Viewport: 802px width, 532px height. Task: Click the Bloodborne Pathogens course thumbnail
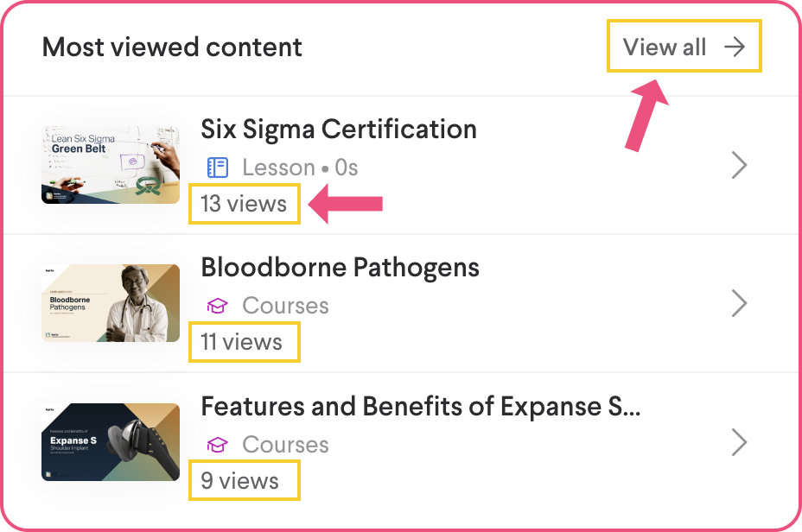(111, 303)
